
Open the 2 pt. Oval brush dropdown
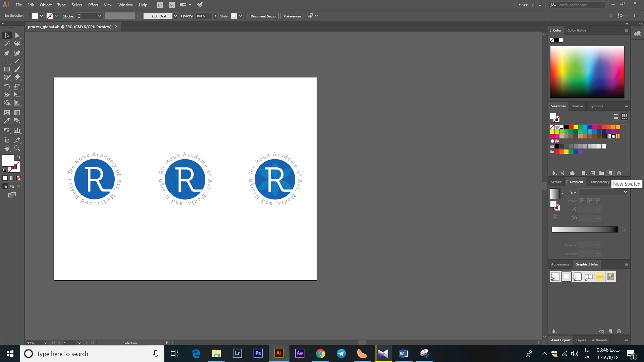pos(175,16)
